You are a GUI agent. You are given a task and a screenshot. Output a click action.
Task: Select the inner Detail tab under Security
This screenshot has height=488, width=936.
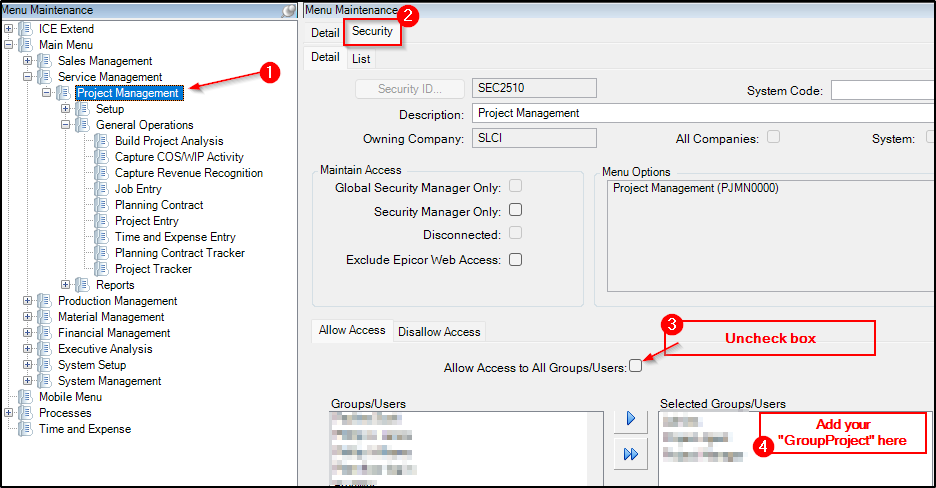(325, 57)
